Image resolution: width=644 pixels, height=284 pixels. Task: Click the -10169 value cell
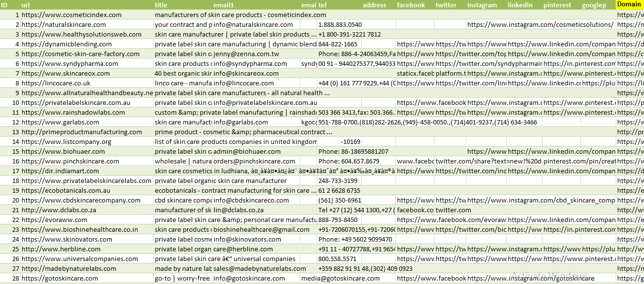pos(339,142)
